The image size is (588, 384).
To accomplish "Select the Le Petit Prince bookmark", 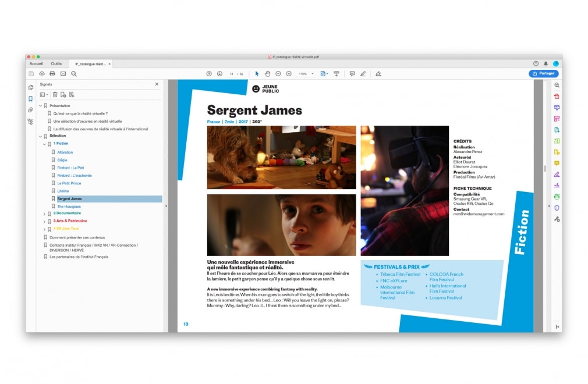I will point(69,183).
